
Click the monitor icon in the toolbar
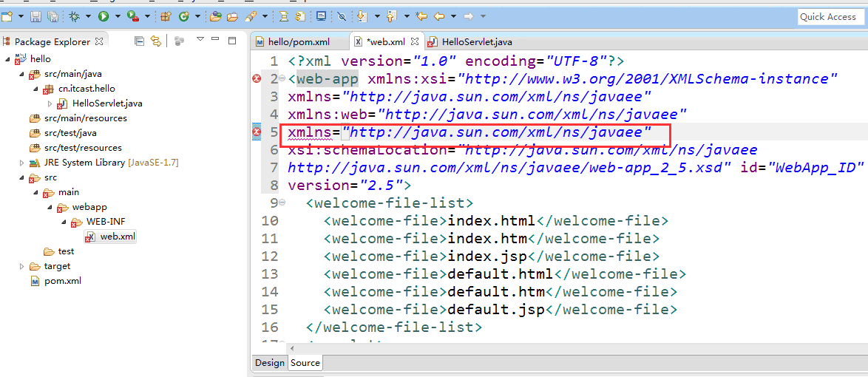click(321, 16)
